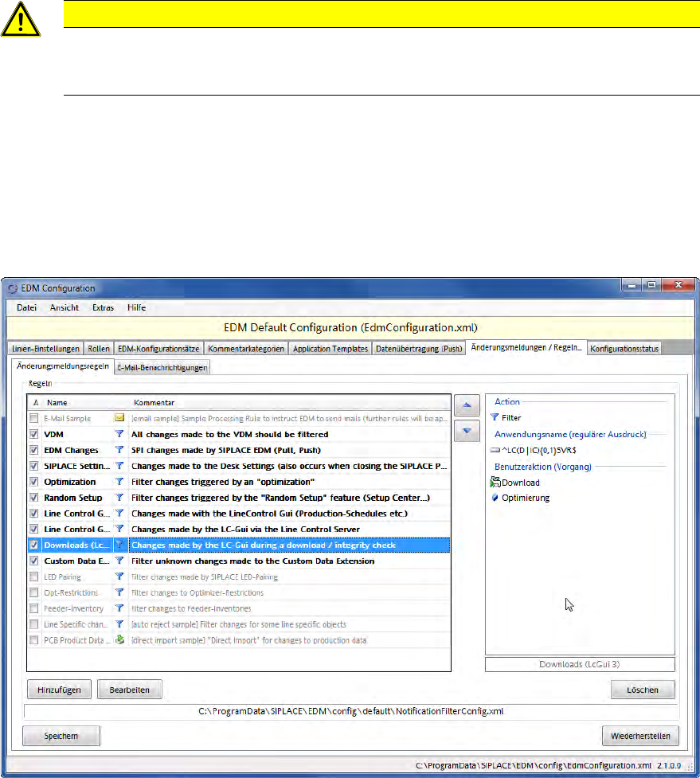Open the Konfigurationsstatus tab

[624, 349]
